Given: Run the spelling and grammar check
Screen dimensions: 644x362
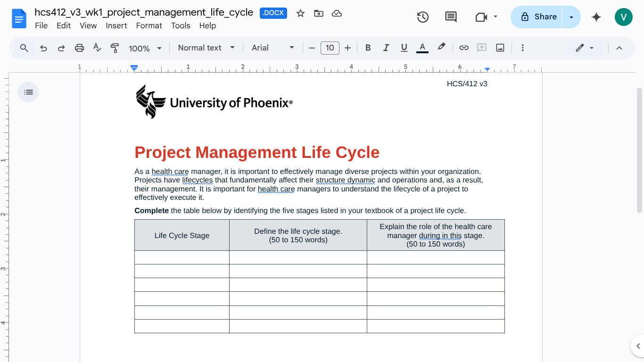Looking at the screenshot, I should coord(97,48).
